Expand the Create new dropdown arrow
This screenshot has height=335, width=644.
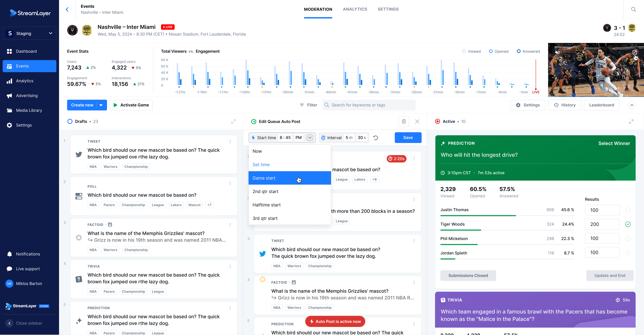[101, 105]
